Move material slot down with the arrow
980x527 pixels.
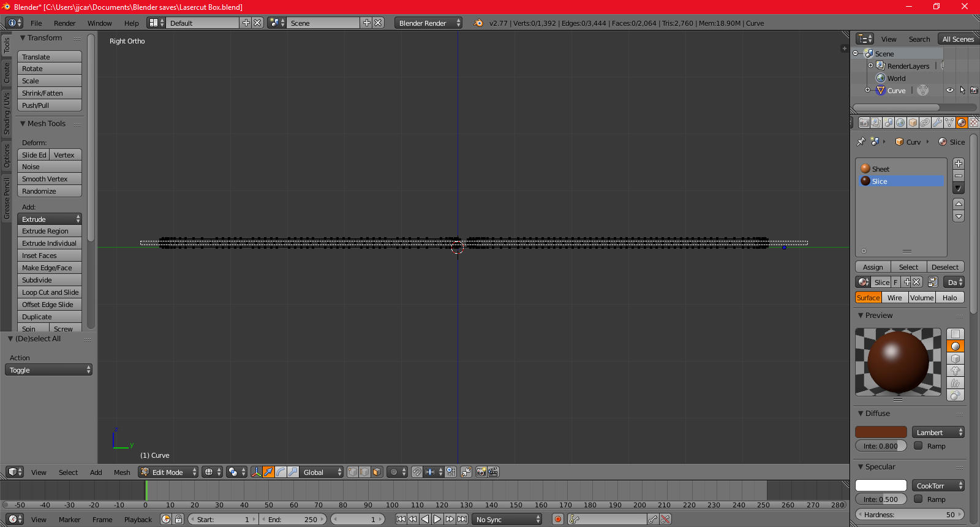click(959, 216)
